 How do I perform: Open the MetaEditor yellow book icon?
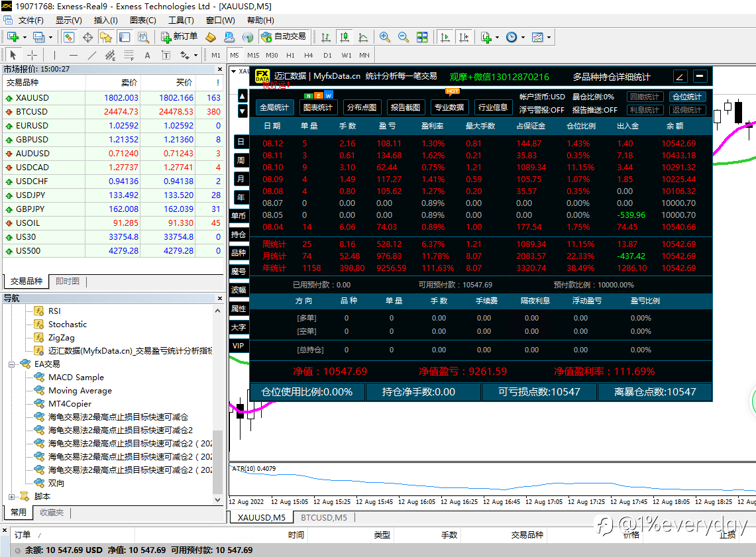(211, 37)
